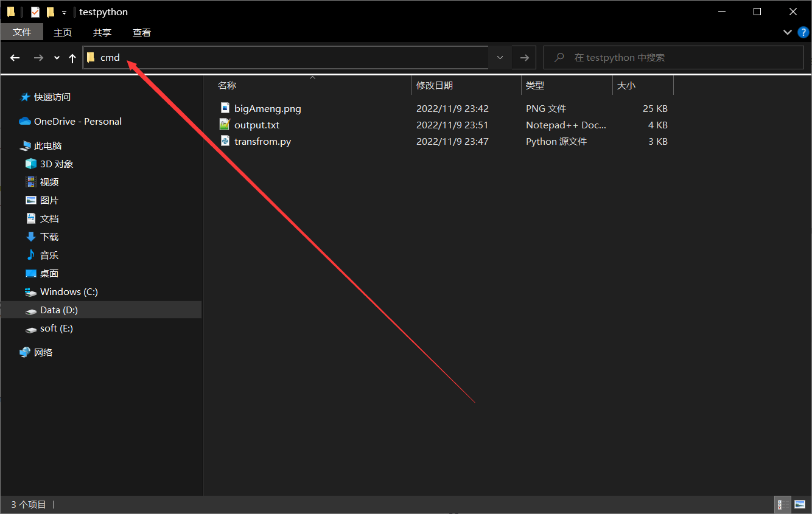Sort by the 修改日期 column header
Screen dimensions: 812x514
point(466,86)
